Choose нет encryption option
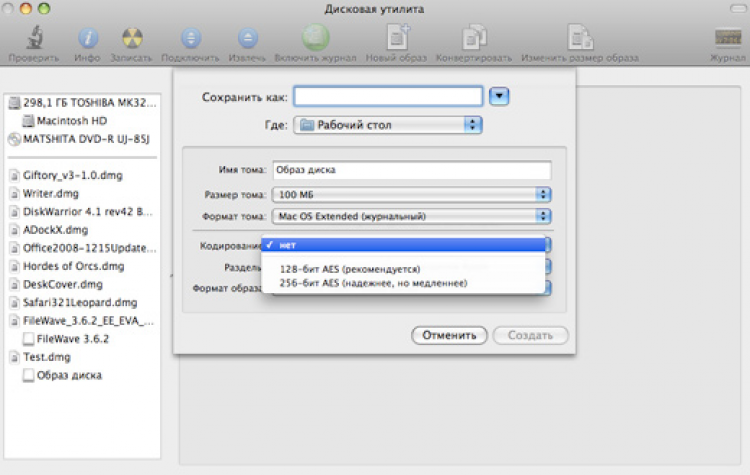 point(403,245)
